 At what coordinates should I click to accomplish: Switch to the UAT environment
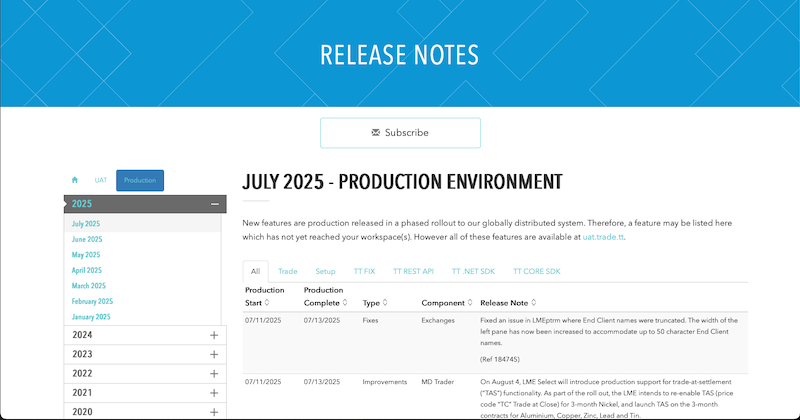pyautogui.click(x=101, y=180)
